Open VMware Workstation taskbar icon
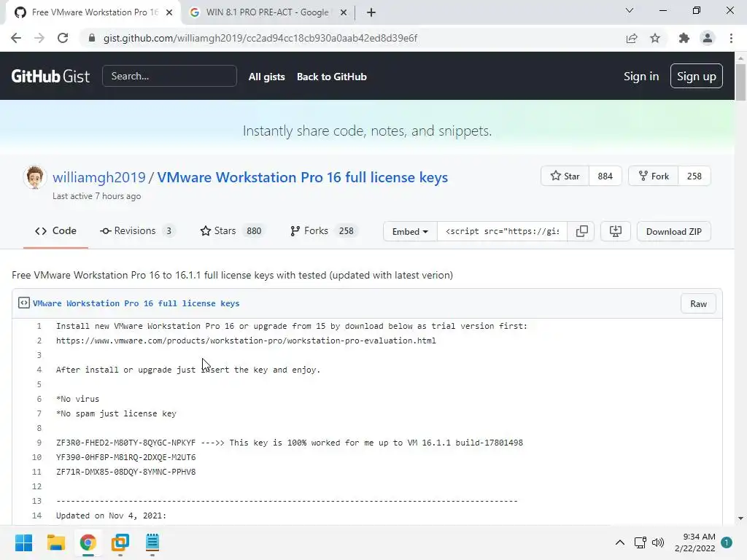Screen dimensions: 747x560 pyautogui.click(x=120, y=542)
